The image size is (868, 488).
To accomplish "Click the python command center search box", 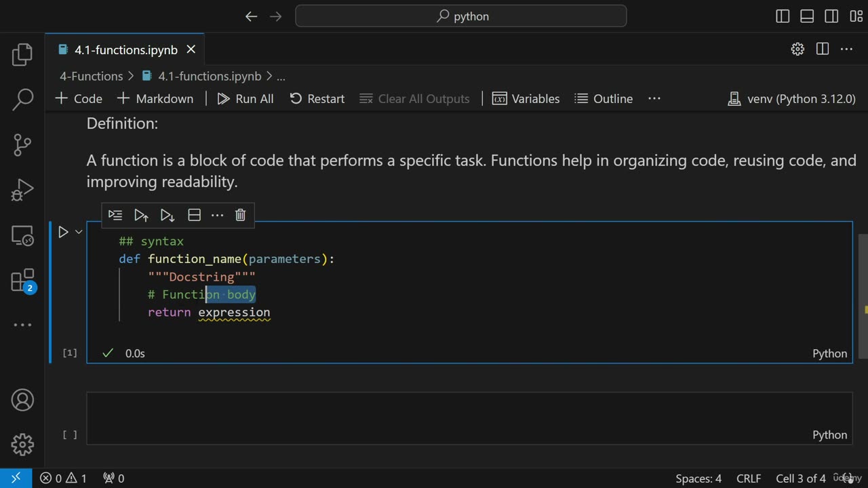I will (x=461, y=16).
